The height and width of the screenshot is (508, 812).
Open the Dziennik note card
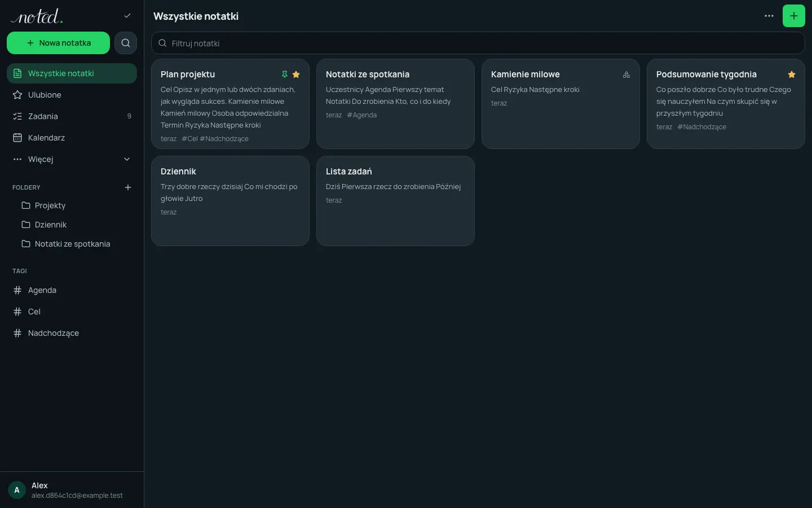230,201
